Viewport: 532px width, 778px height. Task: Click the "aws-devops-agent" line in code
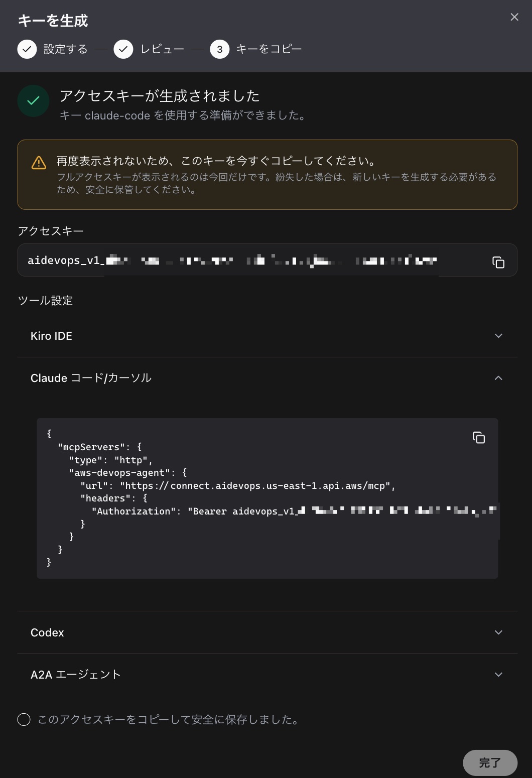128,473
